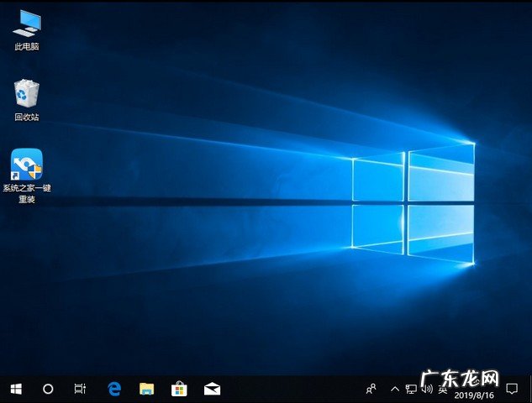The image size is (532, 403).
Task: Click the Windows logo on the wallpaper
Action: pos(413,201)
